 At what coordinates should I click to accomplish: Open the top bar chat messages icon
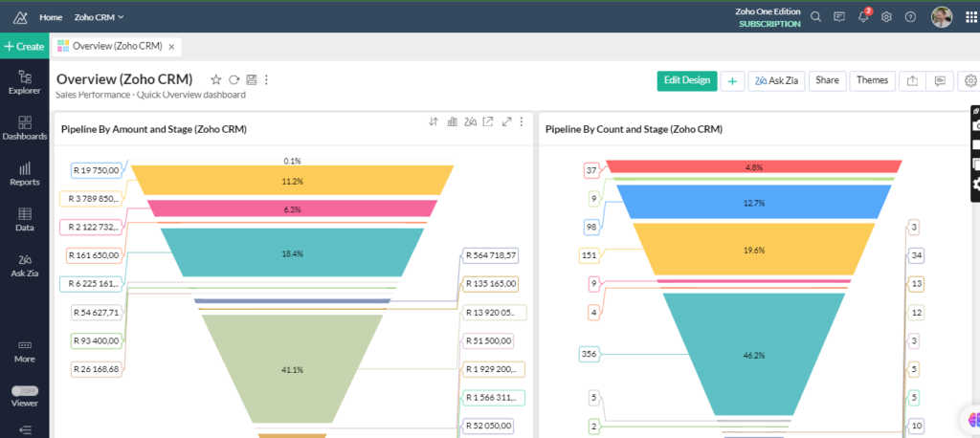point(839,17)
